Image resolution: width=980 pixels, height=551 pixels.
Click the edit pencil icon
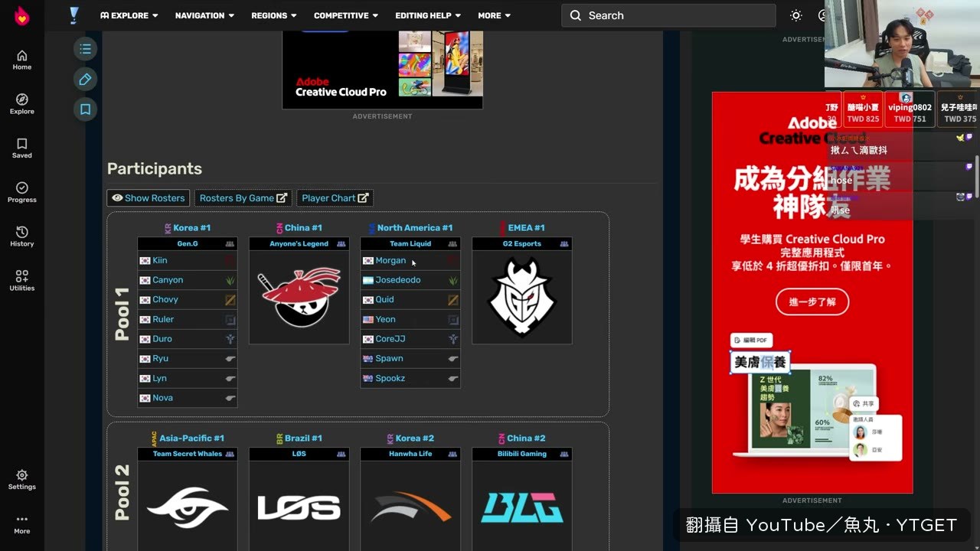pos(85,80)
